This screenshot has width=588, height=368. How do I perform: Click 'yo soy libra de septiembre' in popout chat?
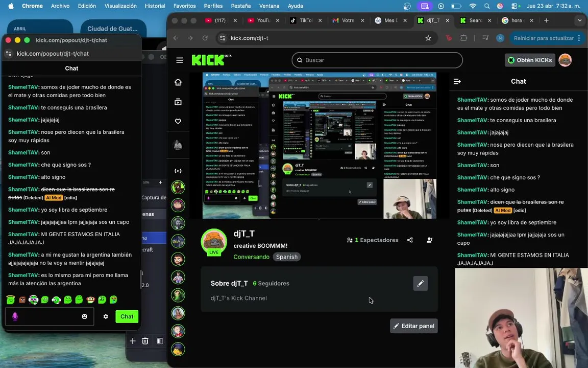pos(74,210)
